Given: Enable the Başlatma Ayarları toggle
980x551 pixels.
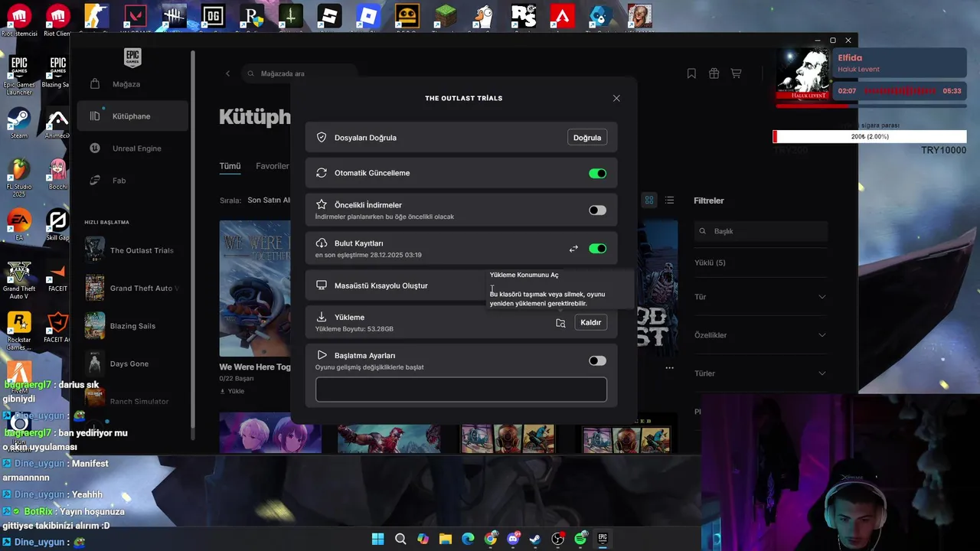Looking at the screenshot, I should (x=597, y=360).
